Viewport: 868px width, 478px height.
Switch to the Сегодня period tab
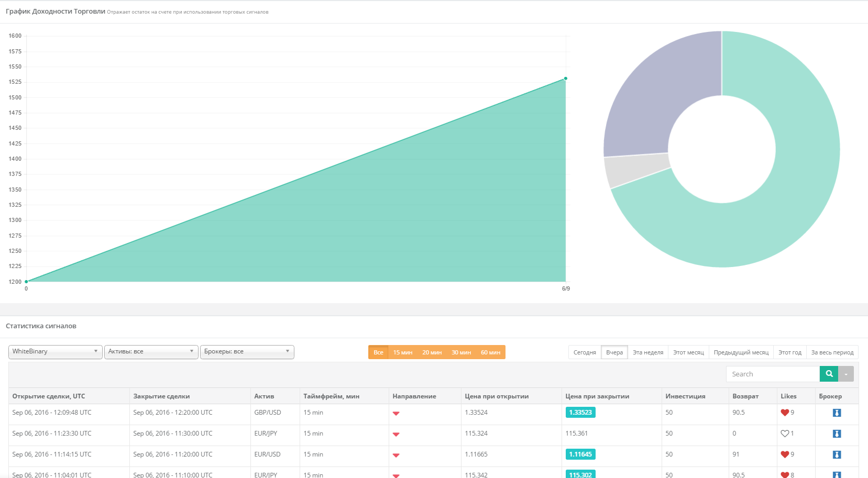click(585, 352)
